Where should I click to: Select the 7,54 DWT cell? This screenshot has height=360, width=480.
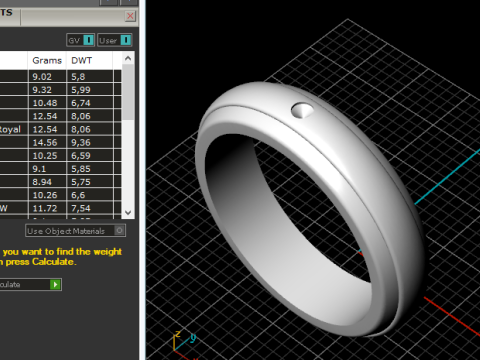point(90,208)
